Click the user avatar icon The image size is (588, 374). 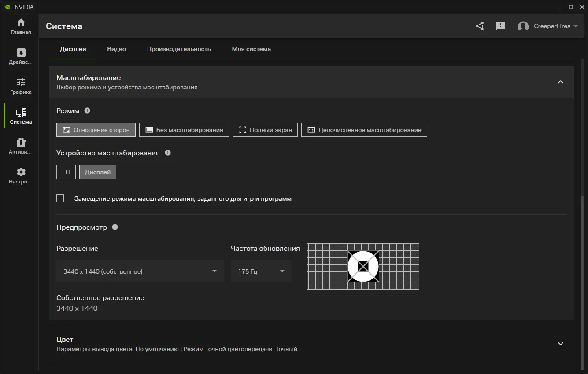523,26
